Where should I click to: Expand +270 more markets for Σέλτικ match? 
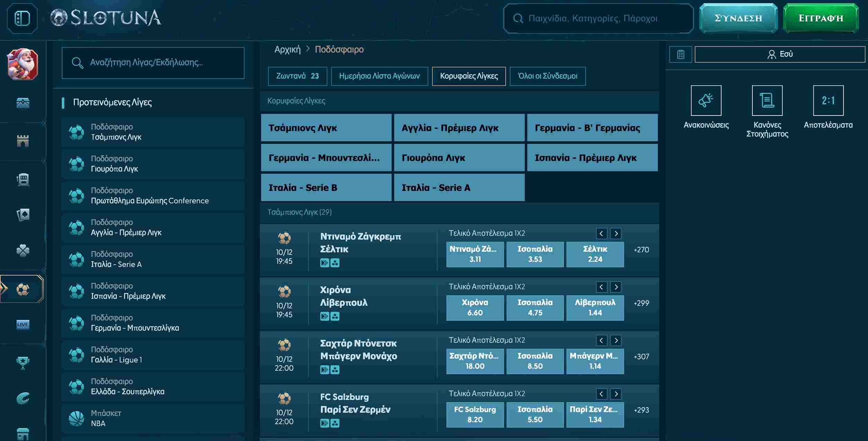click(641, 250)
